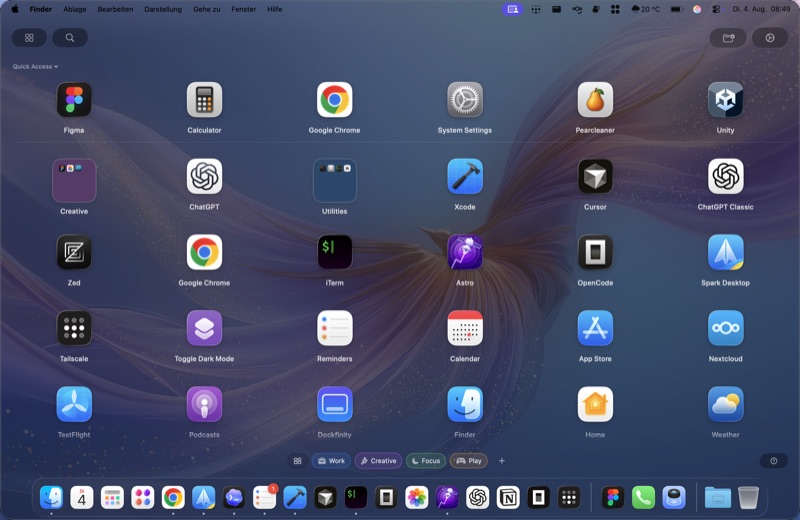Open Cursor from the launcher grid
Screen dimensions: 800x520
(x=595, y=176)
